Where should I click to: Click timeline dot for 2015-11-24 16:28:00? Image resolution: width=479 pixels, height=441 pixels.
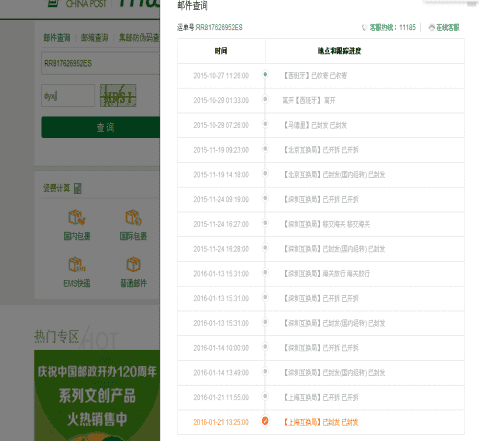pos(265,247)
